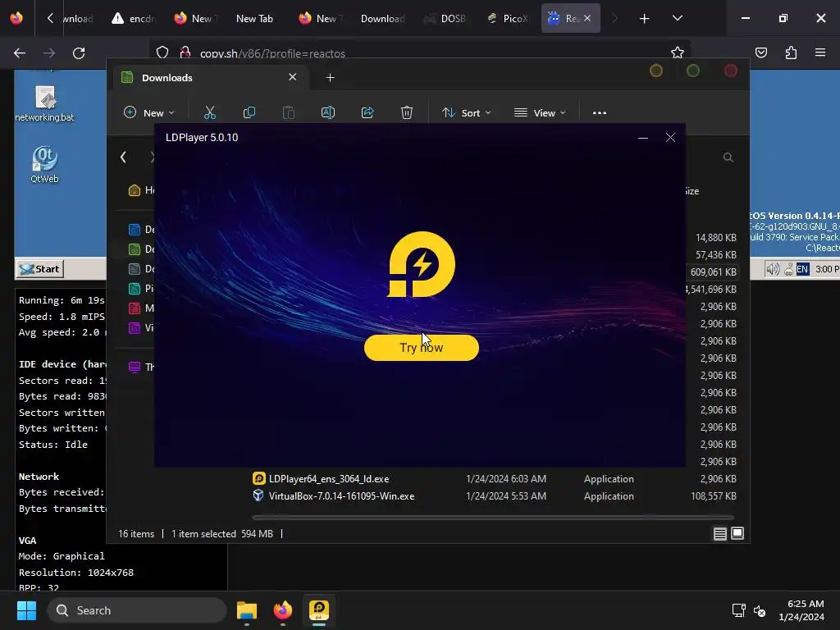
Task: Reload the page in Firefox
Action: click(79, 53)
